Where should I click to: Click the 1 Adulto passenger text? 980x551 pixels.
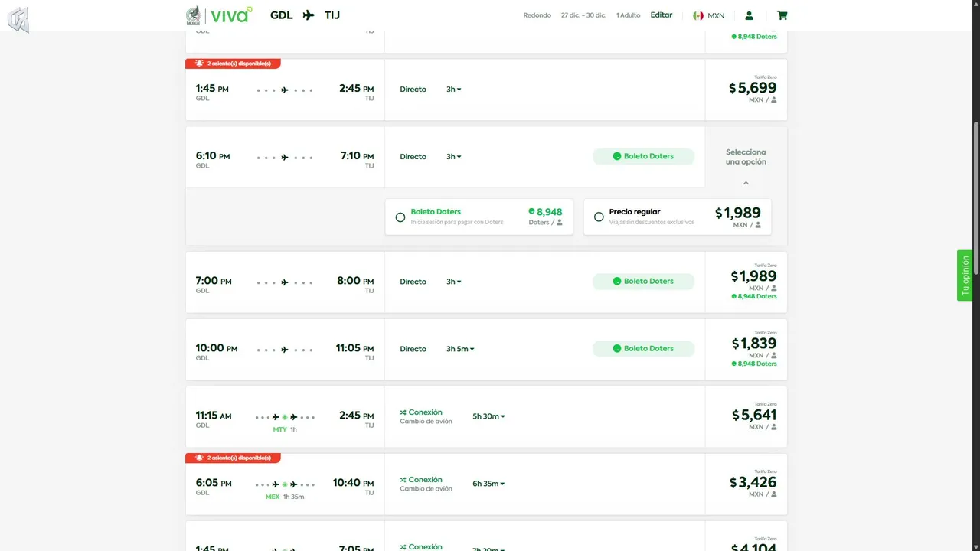(x=629, y=15)
